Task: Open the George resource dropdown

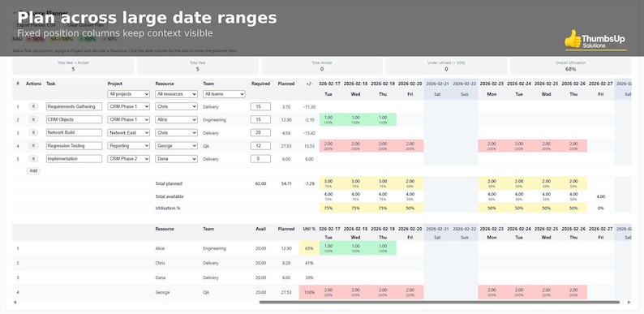Action: [176, 145]
